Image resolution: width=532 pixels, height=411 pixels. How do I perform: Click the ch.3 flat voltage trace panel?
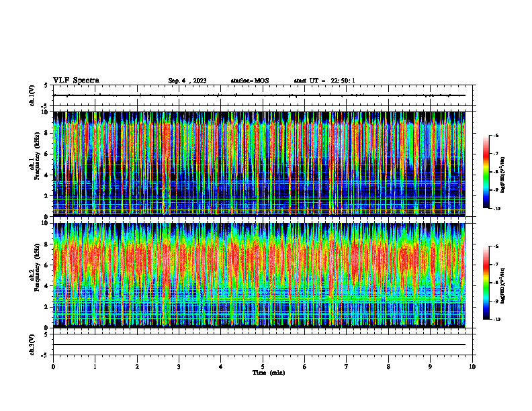coord(263,345)
